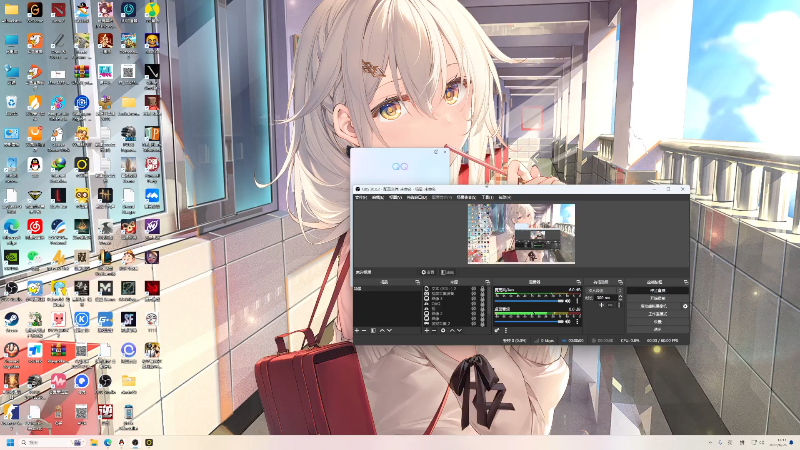Open advanced audio properties icon under mixer
The width and height of the screenshot is (800, 450).
[497, 330]
